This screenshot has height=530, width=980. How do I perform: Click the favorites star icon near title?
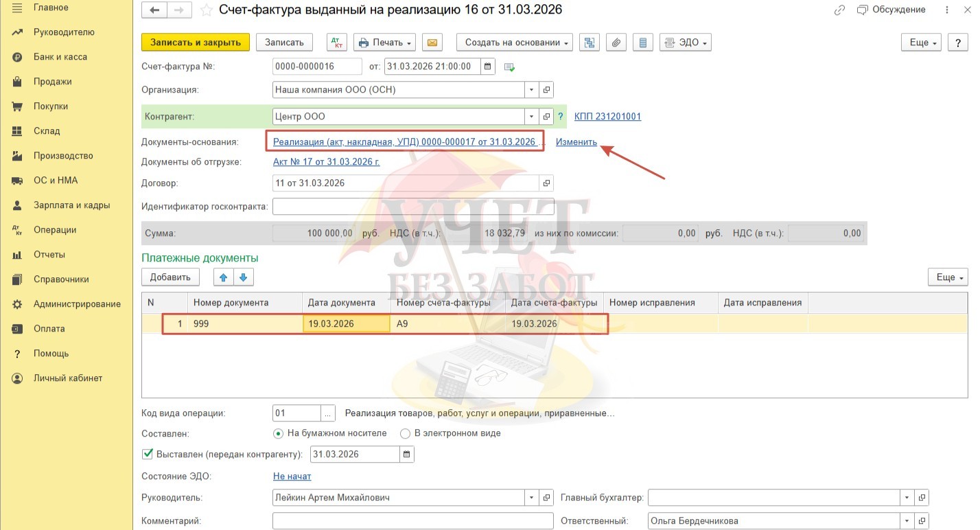(x=206, y=10)
